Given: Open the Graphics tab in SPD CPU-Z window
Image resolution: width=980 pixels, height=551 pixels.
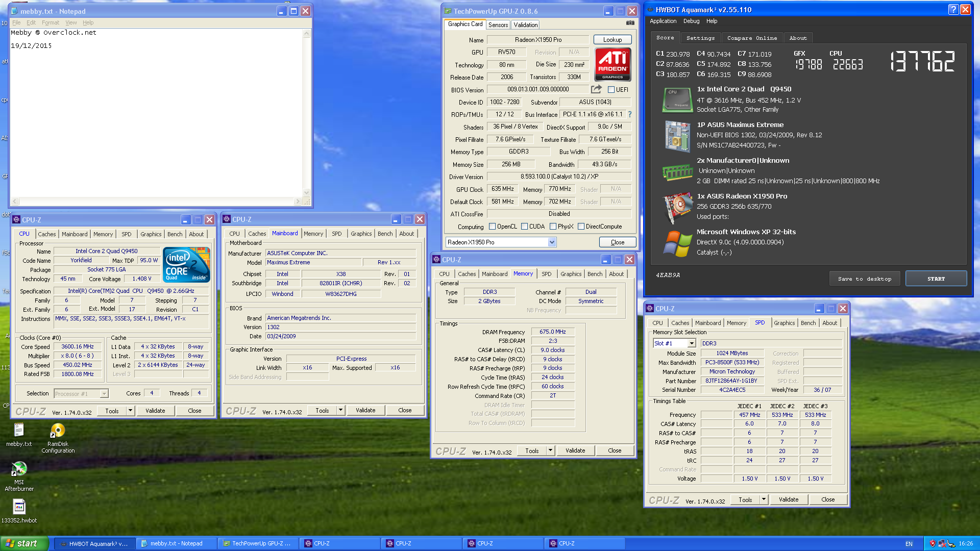Looking at the screenshot, I should click(784, 323).
